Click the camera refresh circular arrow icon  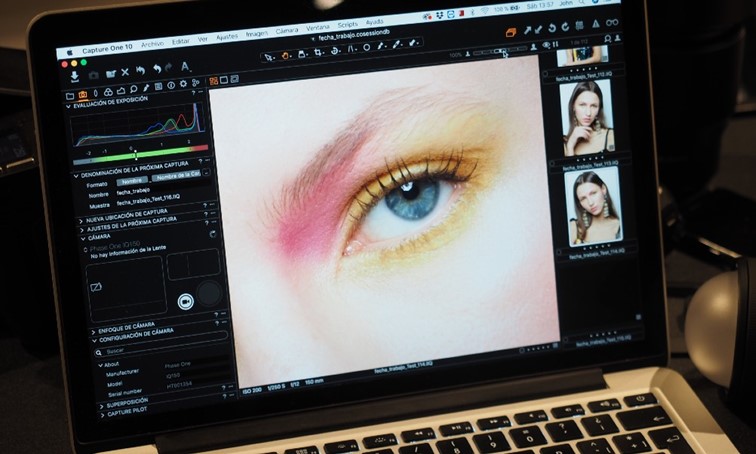tap(213, 234)
